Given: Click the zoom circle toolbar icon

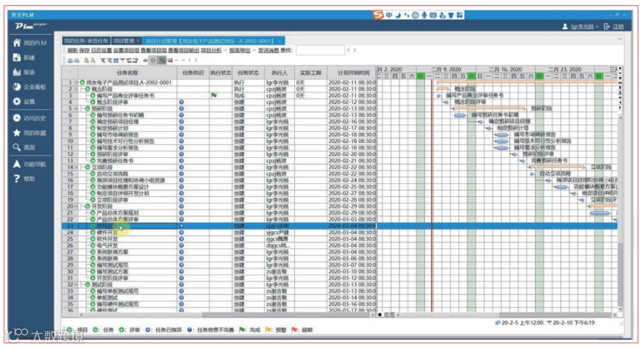Looking at the screenshot, I should [153, 60].
